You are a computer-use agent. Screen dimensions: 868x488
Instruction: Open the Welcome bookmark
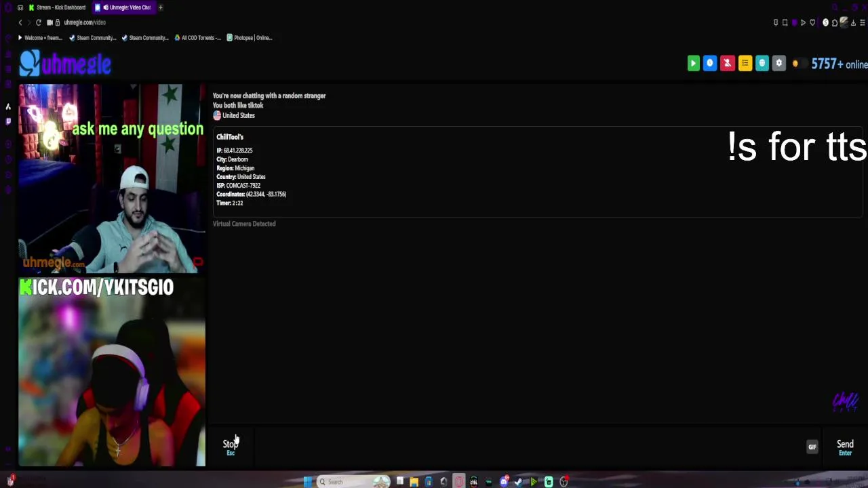tap(39, 38)
